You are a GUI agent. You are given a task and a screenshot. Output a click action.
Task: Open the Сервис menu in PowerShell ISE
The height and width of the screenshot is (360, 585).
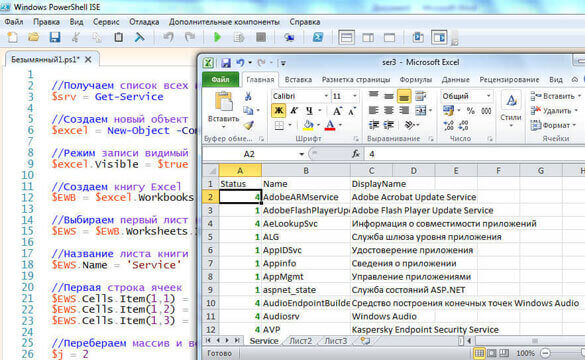coord(106,22)
